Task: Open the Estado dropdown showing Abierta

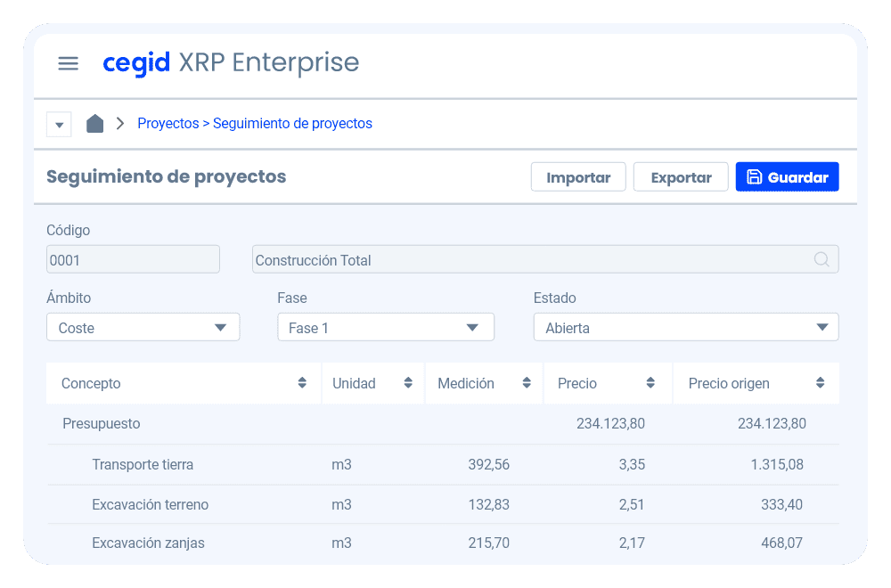Action: (685, 327)
